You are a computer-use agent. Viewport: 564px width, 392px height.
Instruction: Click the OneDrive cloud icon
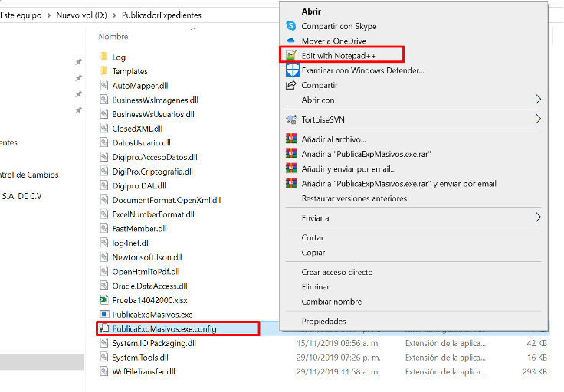[291, 41]
